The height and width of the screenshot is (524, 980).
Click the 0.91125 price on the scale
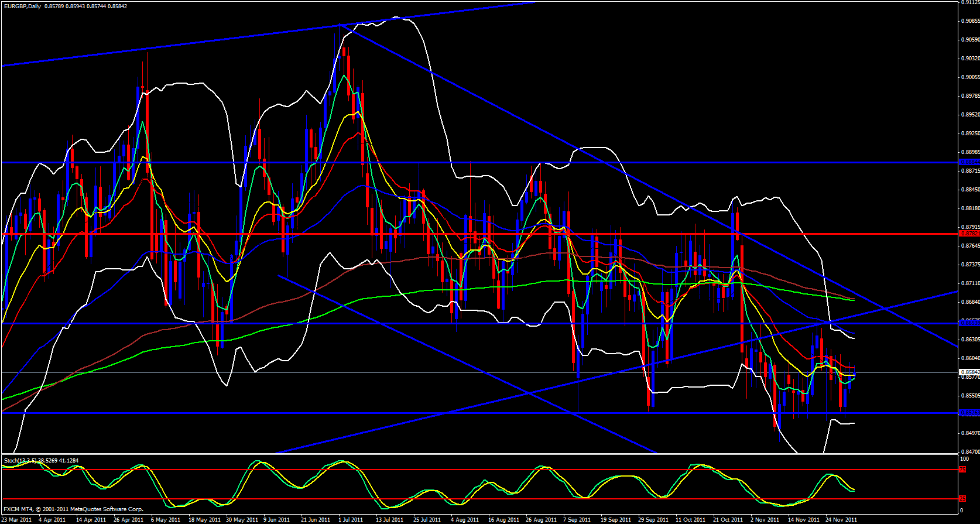(969, 2)
